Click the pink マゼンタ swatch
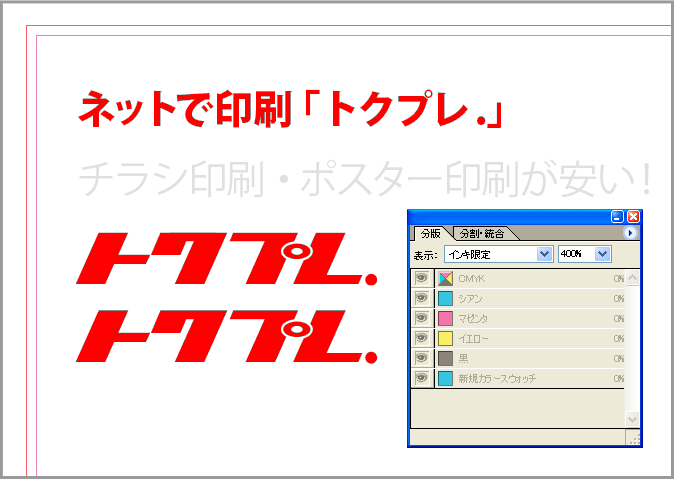 [x=445, y=319]
